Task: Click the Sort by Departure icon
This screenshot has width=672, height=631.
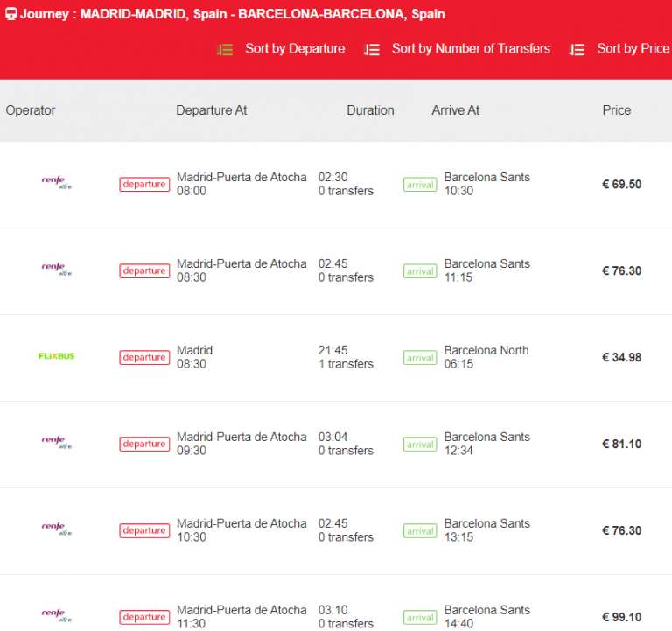Action: pos(225,50)
